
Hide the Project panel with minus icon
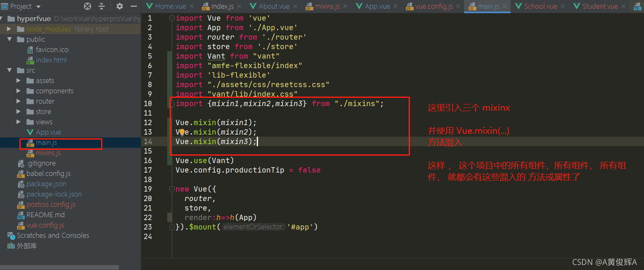(133, 6)
